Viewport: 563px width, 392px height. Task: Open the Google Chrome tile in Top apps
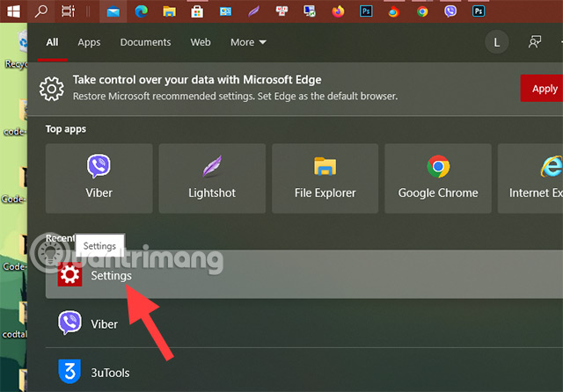438,178
